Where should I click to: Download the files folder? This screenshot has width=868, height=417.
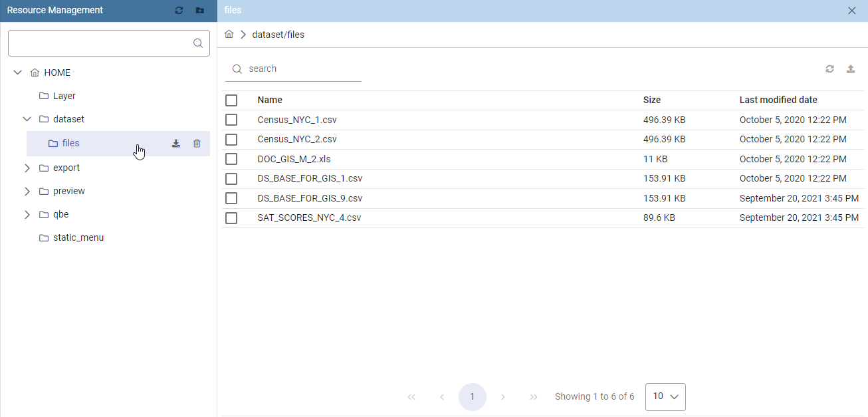click(x=176, y=143)
